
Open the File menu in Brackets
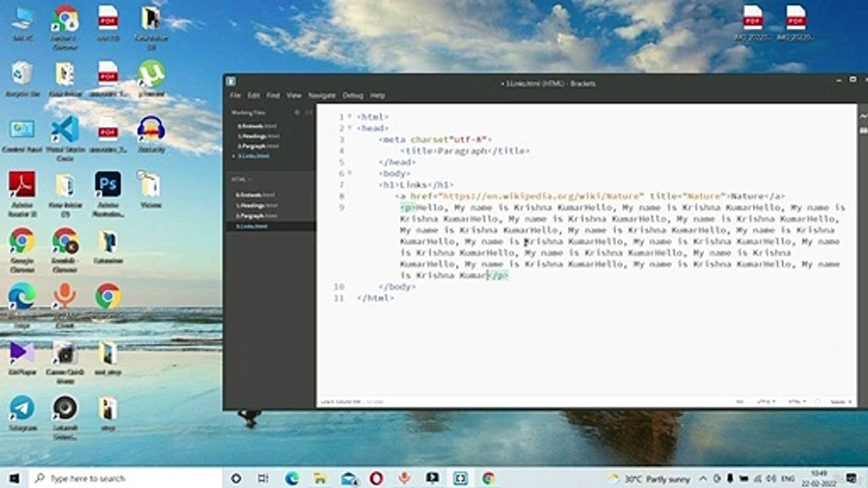pyautogui.click(x=235, y=96)
